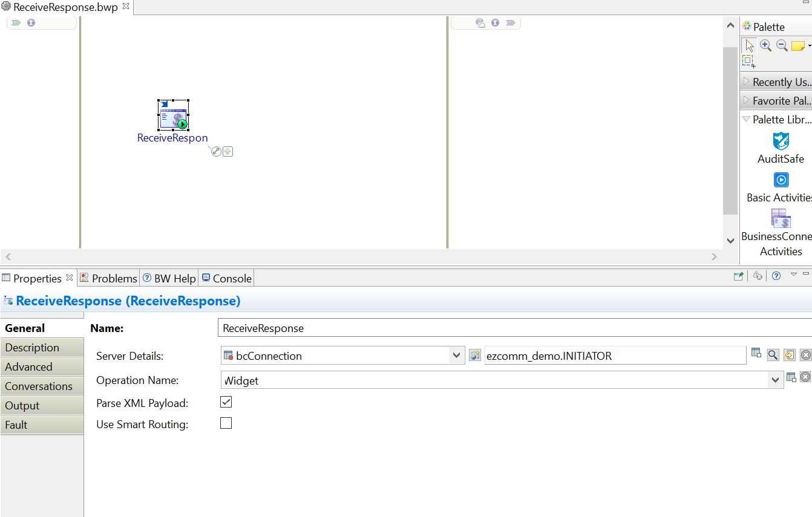
Task: Click the horizontal scroll left arrow
Action: coord(8,256)
